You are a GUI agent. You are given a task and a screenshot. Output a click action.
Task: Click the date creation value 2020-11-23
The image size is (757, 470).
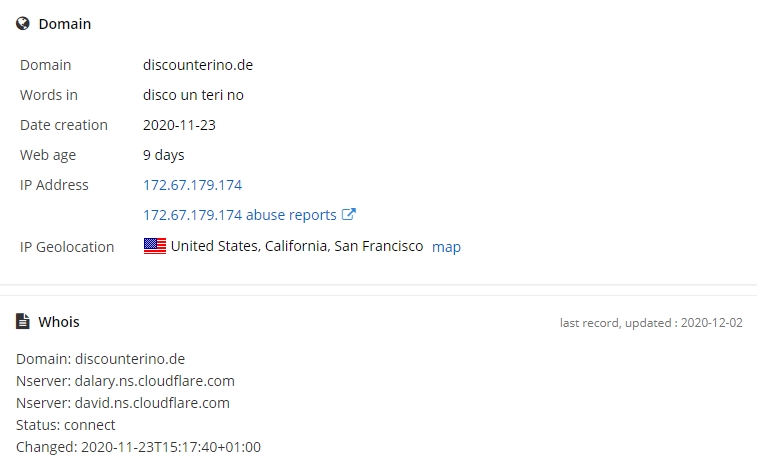(x=179, y=125)
